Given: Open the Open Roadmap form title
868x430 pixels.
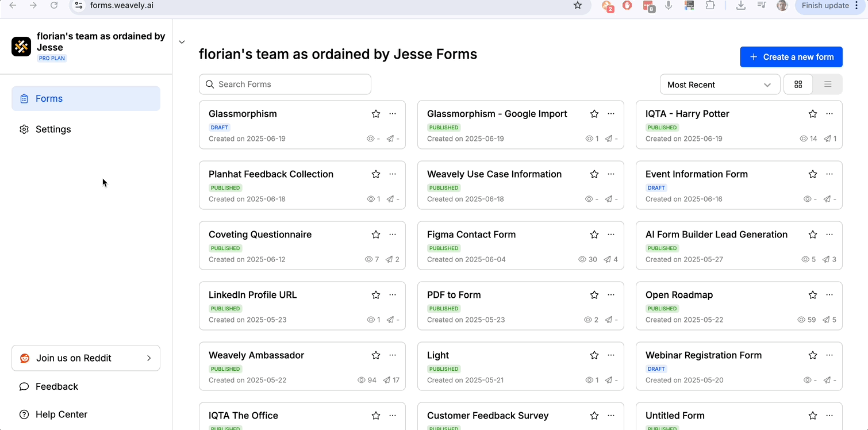Looking at the screenshot, I should 679,295.
